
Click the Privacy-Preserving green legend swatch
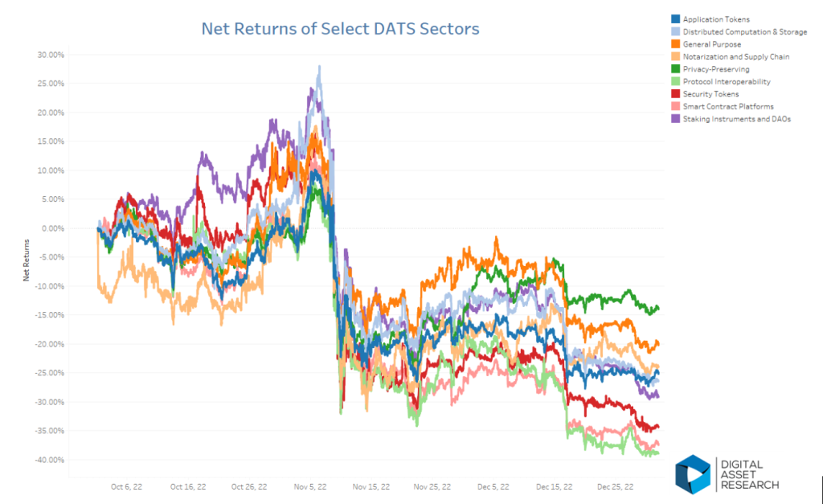[x=675, y=69]
